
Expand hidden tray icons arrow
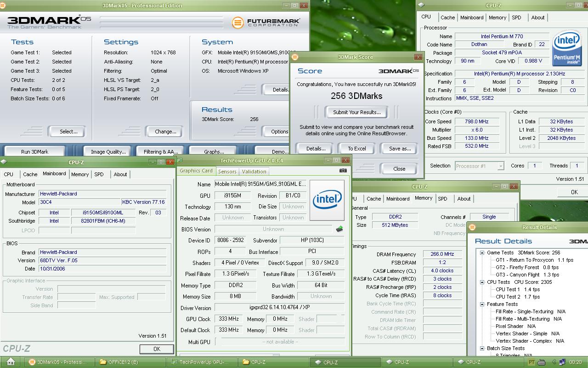click(553, 362)
